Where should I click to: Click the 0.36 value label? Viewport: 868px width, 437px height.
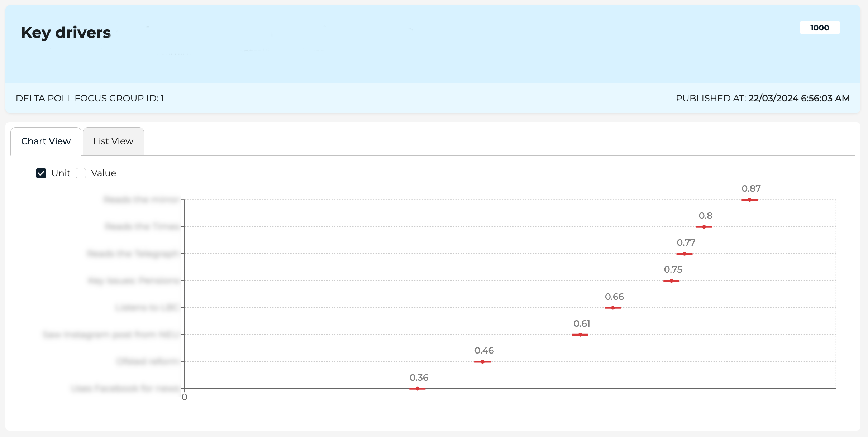[x=419, y=378]
